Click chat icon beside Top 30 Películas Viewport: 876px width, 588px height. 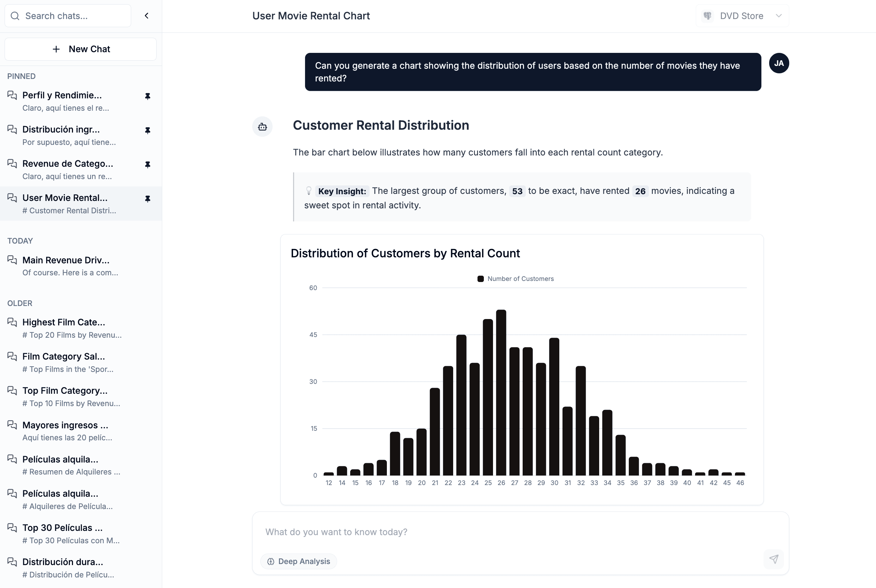point(12,528)
